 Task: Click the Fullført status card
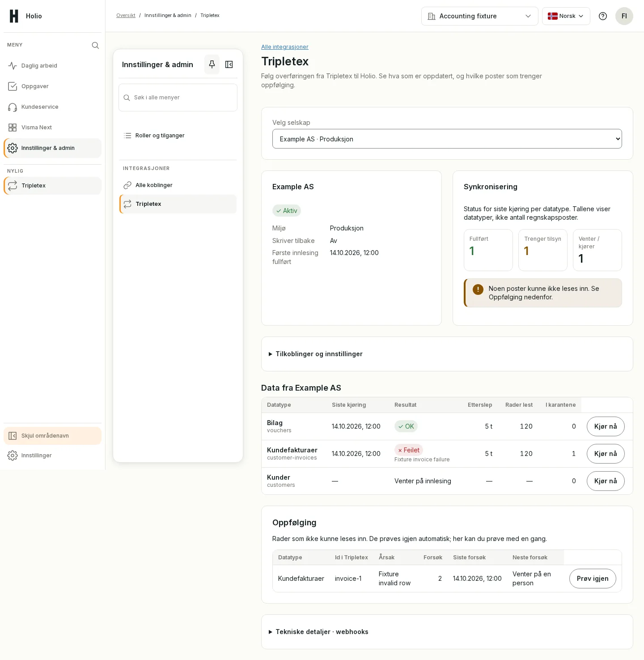(488, 250)
